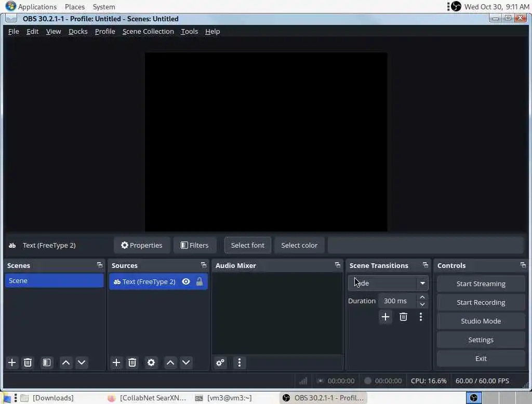The height and width of the screenshot is (404, 532).
Task: Move scene down arrow in Scenes dock
Action: pos(82,362)
